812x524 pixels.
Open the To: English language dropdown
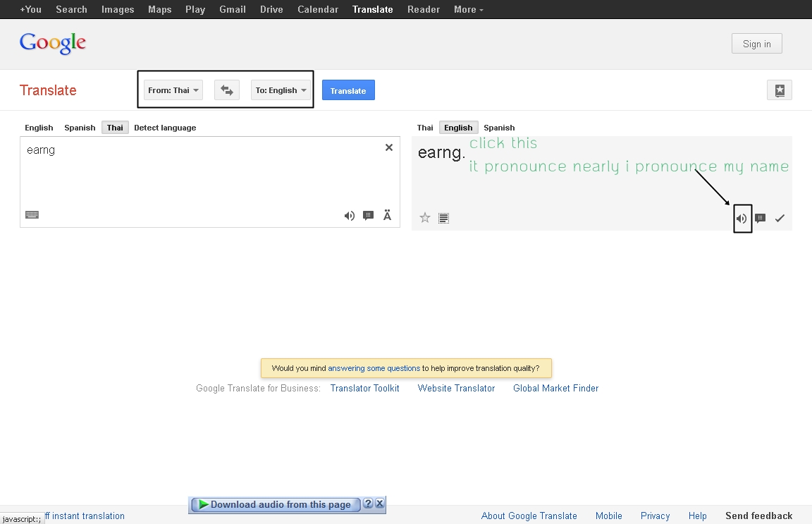click(281, 90)
